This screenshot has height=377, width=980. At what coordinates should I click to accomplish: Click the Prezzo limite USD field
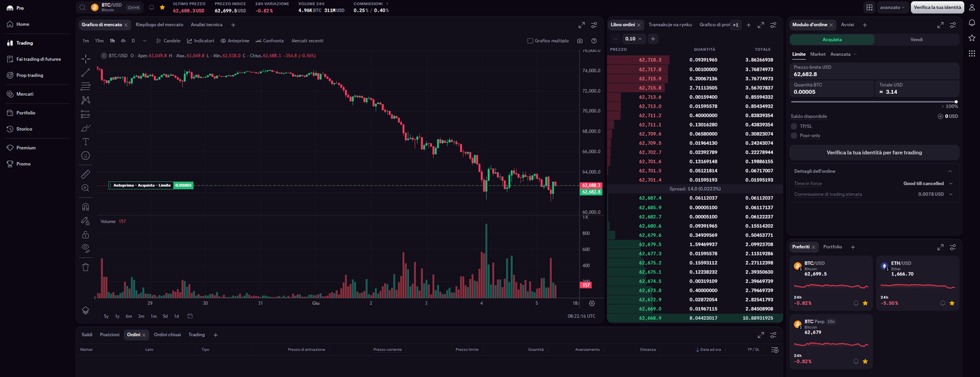(875, 71)
